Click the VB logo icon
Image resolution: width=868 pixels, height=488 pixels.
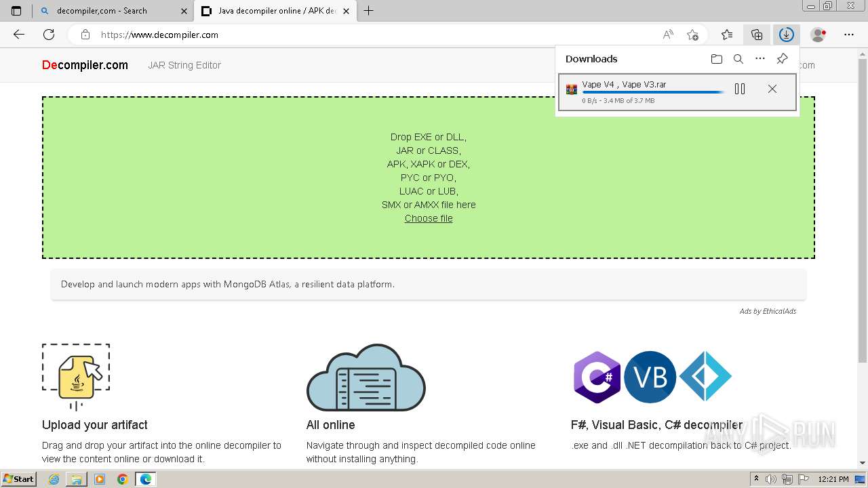click(650, 378)
